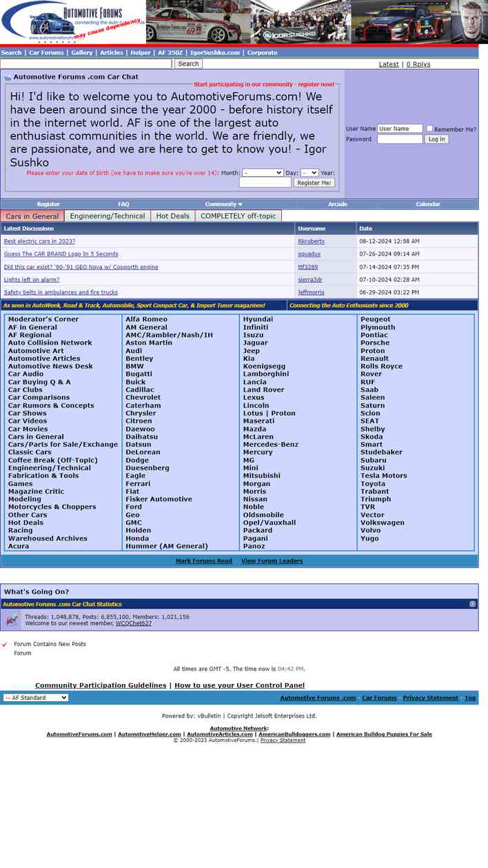Open the Tesla Motors forum

pyautogui.click(x=383, y=476)
